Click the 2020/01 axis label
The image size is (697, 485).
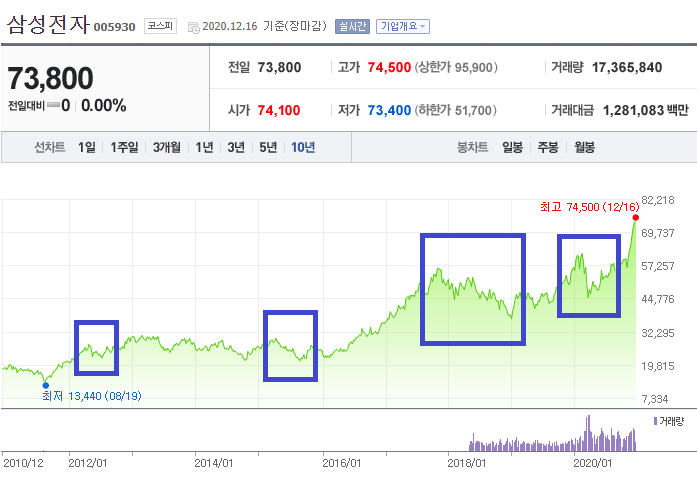coord(593,463)
